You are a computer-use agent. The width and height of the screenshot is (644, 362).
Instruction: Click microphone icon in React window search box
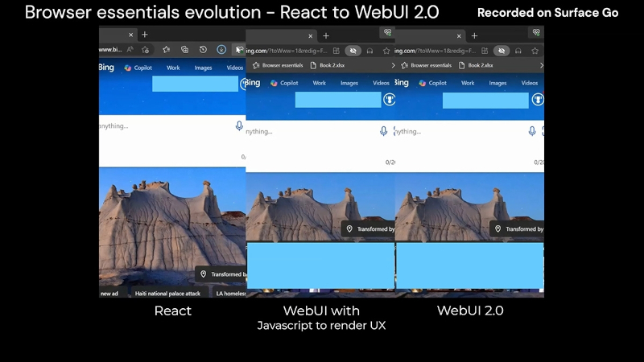click(239, 126)
